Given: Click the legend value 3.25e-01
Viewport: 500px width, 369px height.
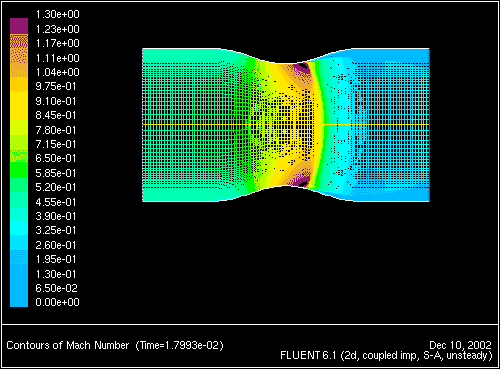Looking at the screenshot, I should (x=56, y=230).
